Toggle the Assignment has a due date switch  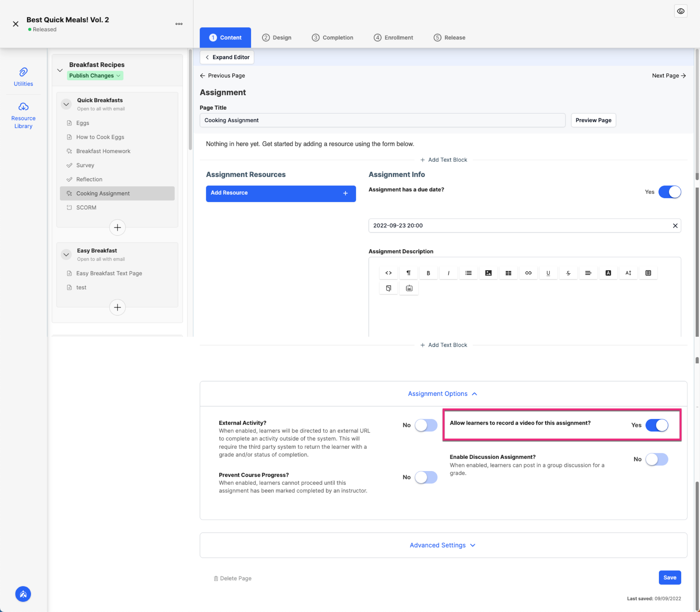tap(669, 192)
